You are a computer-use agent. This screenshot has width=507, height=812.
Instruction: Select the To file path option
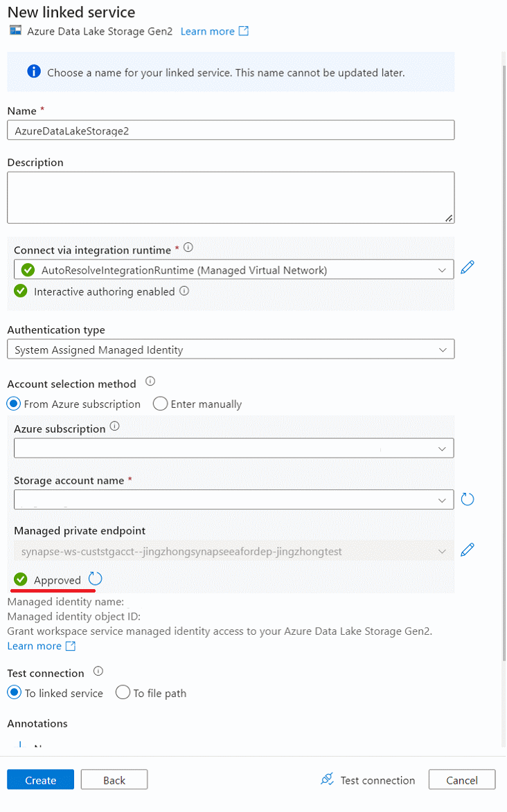click(123, 692)
